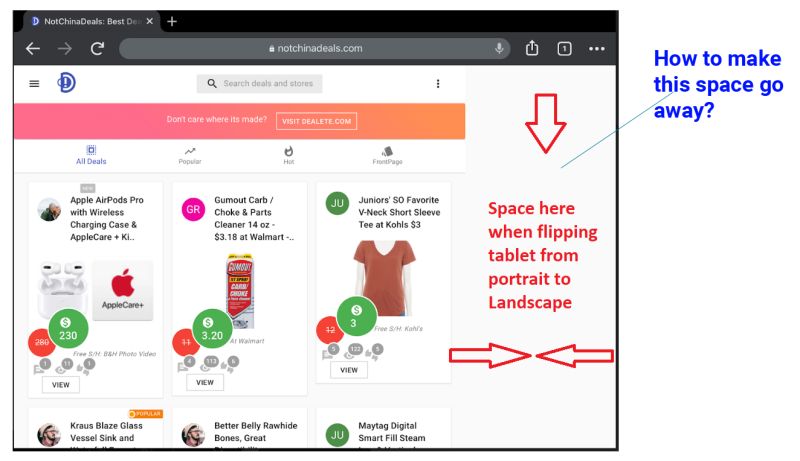
Task: Click the search deals and stores field
Action: [260, 84]
